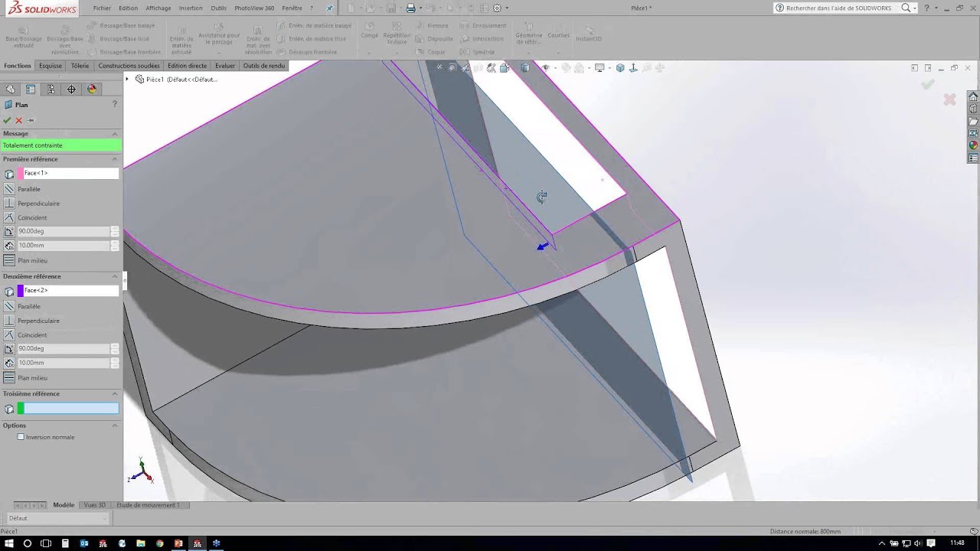
Task: Open the options gear icon in the top toolbar
Action: tap(497, 8)
